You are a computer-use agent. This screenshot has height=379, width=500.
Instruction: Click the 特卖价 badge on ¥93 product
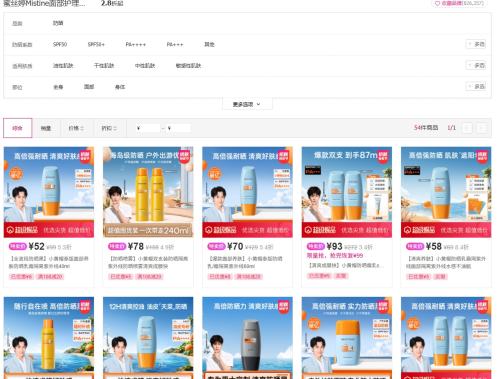tap(315, 247)
